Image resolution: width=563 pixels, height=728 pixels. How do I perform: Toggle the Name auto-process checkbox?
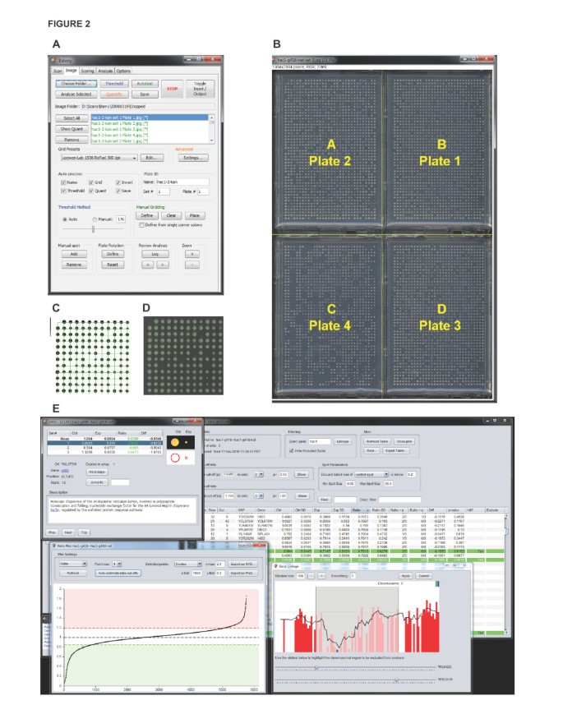63,182
